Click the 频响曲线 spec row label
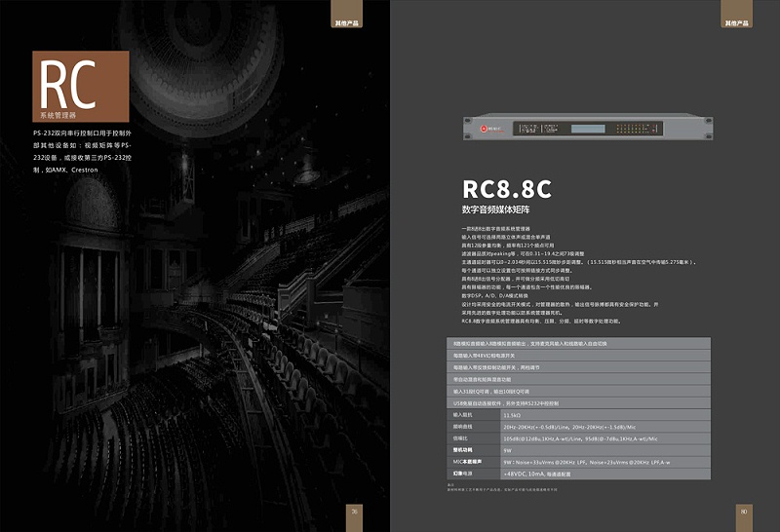The image size is (780, 532). click(x=462, y=427)
